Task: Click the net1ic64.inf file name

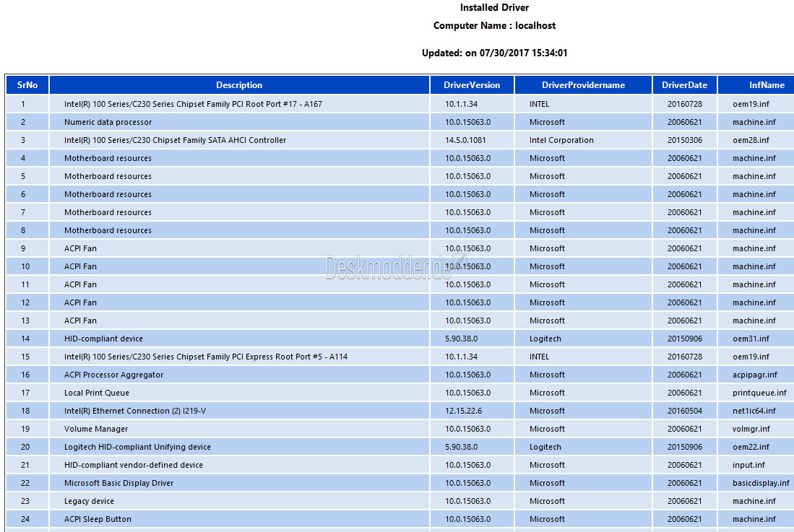Action: [754, 411]
